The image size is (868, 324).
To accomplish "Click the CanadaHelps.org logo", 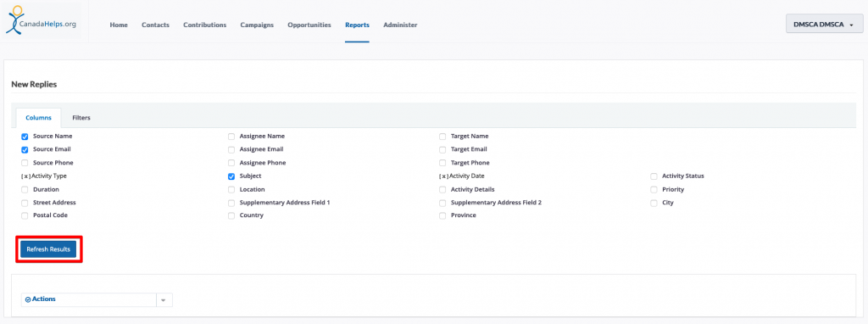I will pos(41,20).
